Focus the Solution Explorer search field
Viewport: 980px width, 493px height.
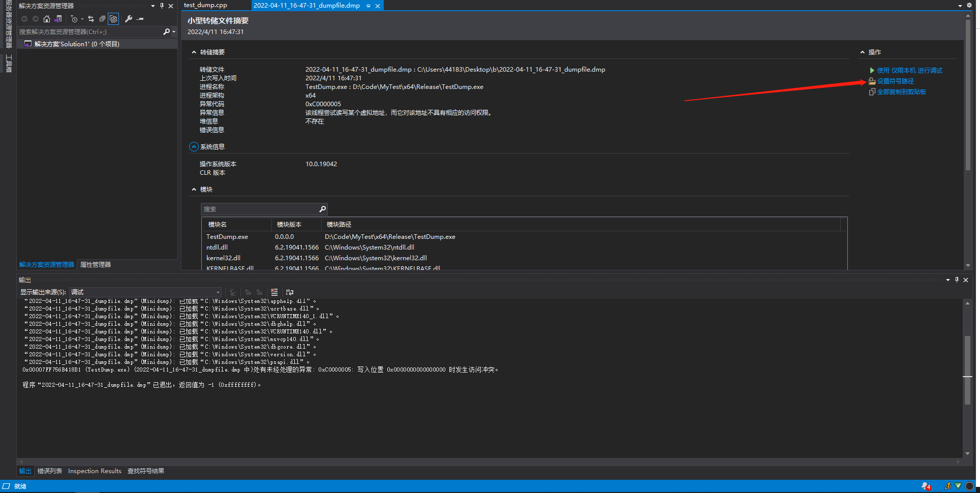89,32
